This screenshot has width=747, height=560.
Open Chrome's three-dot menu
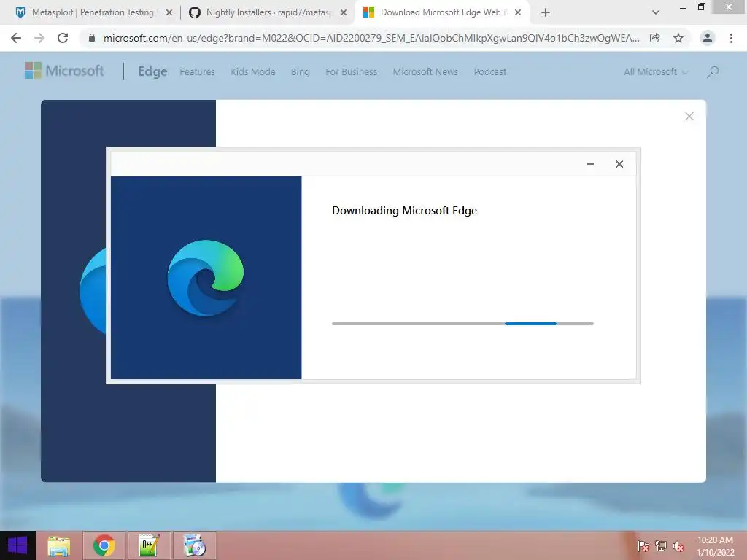point(731,38)
